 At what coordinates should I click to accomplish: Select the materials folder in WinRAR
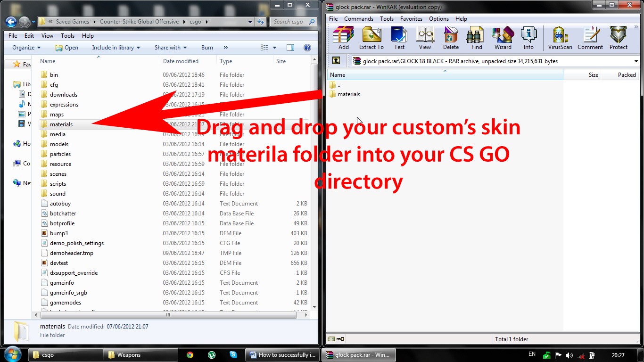(348, 94)
